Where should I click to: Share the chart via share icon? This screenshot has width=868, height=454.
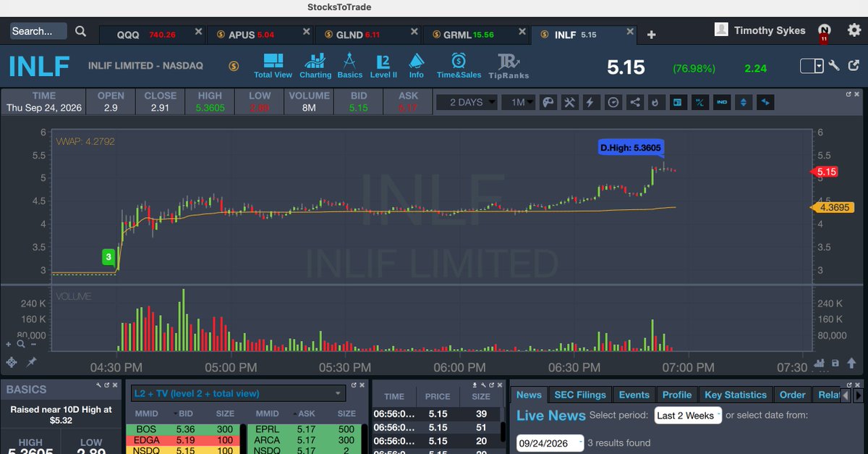[x=635, y=103]
